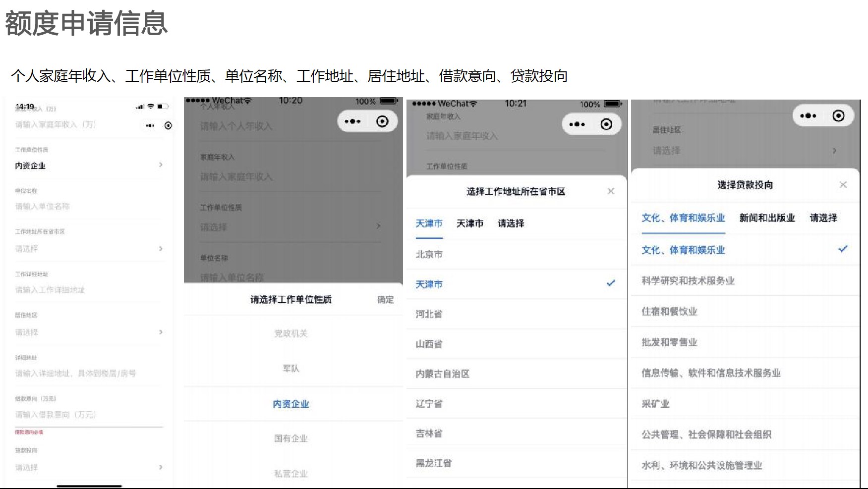Screen dimensions: 868x489
Task: Switch to 新闻和出版业 tab
Action: (767, 218)
